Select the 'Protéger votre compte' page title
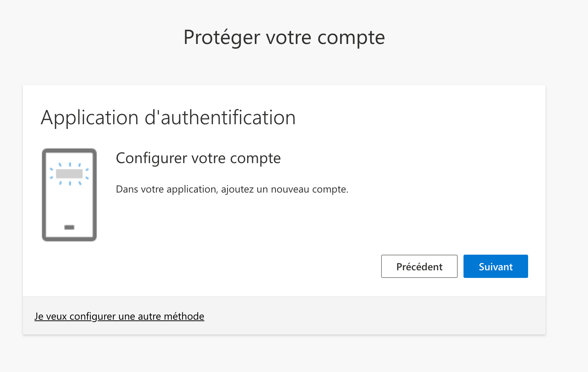Screen dimensions: 588x372 point(284,37)
